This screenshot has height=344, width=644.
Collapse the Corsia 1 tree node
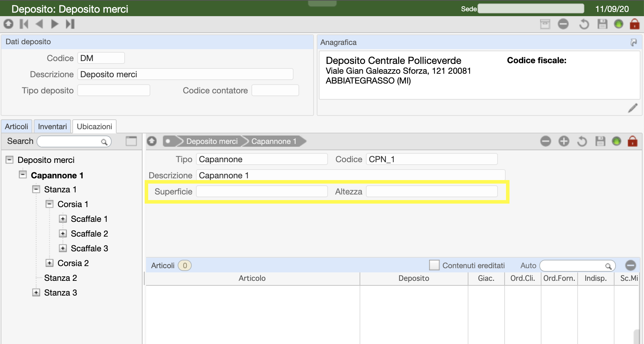point(50,204)
